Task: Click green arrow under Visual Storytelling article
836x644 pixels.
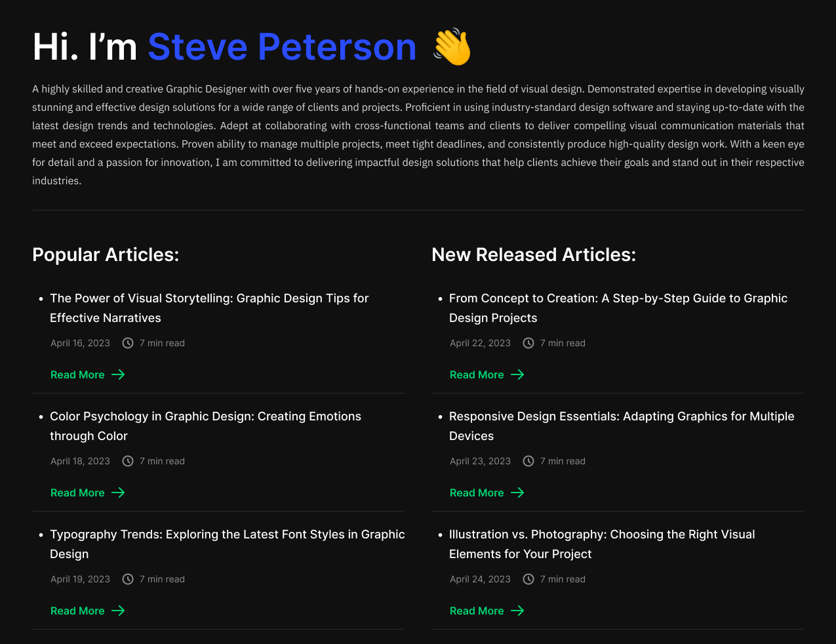Action: [x=118, y=374]
